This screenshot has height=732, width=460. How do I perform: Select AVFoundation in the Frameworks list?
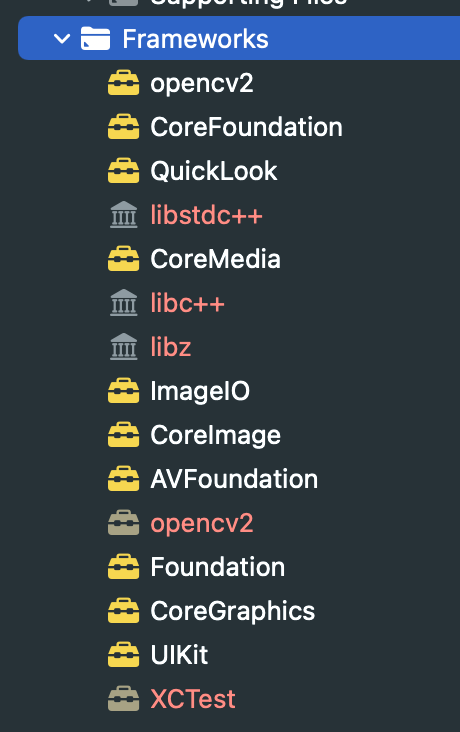[234, 479]
